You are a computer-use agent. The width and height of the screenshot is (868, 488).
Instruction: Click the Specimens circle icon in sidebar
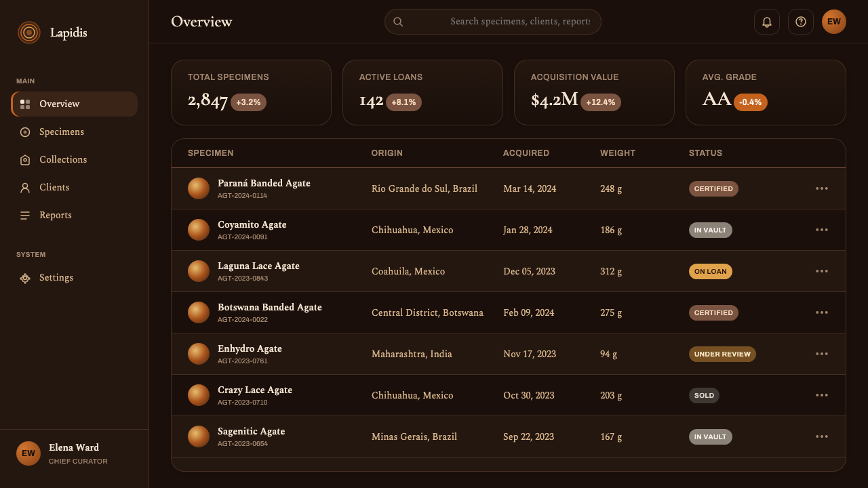pos(25,132)
